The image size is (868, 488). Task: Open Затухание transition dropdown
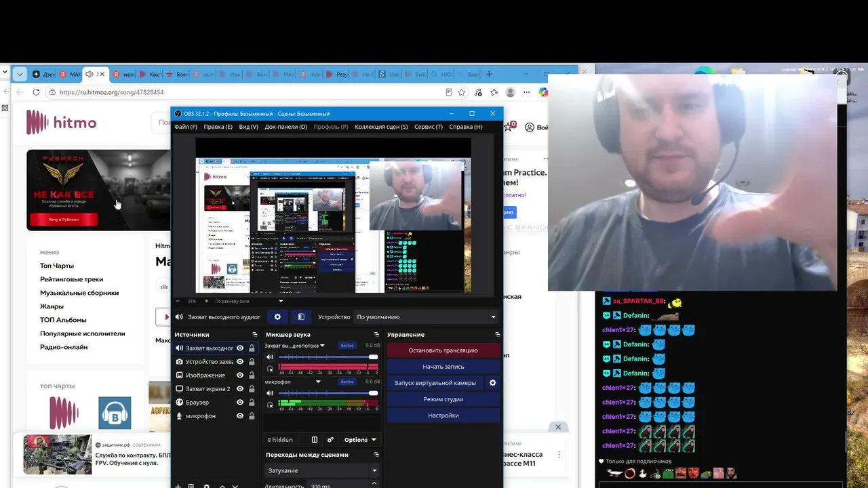(x=321, y=470)
